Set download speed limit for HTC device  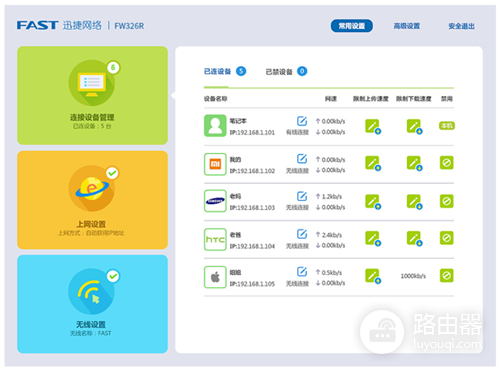point(415,239)
